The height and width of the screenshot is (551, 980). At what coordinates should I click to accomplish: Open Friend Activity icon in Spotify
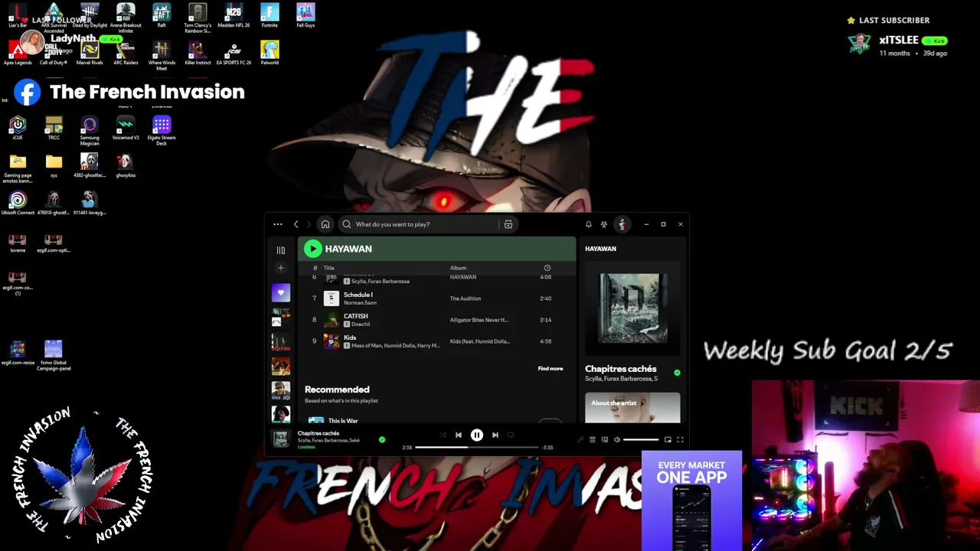pos(604,224)
